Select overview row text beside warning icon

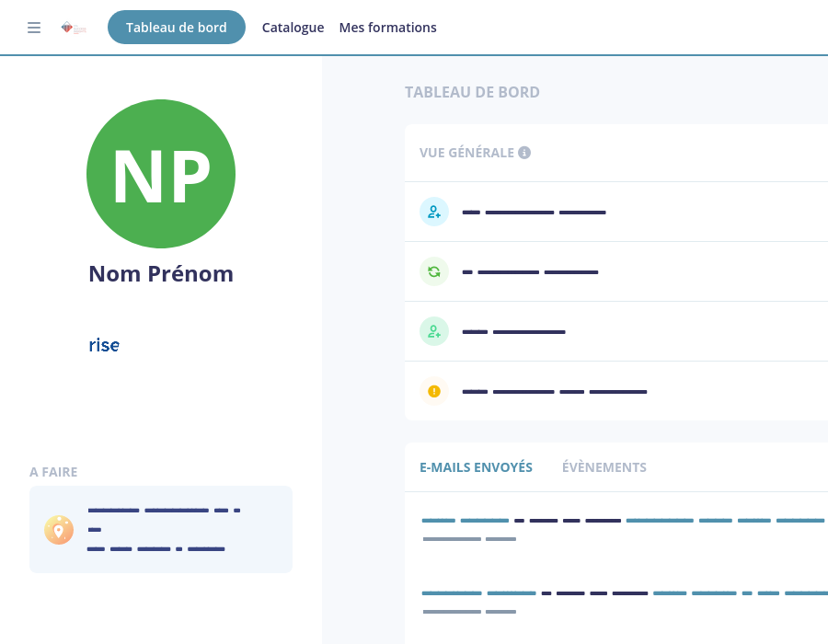555,392
